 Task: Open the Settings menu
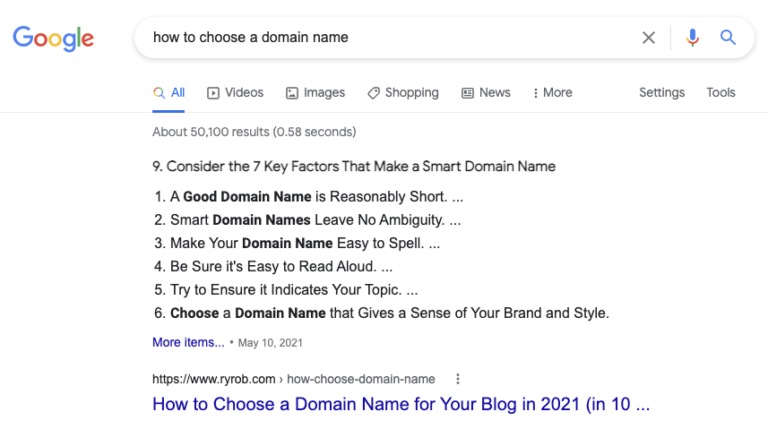tap(662, 93)
